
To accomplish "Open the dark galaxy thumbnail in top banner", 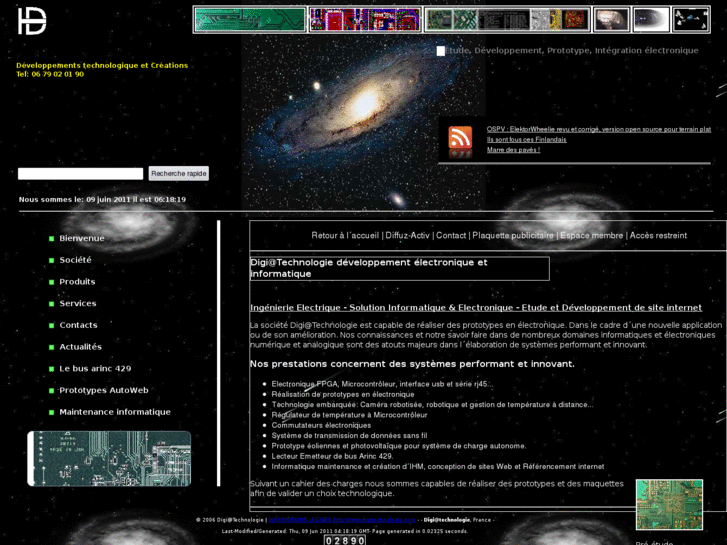I will pos(651,19).
